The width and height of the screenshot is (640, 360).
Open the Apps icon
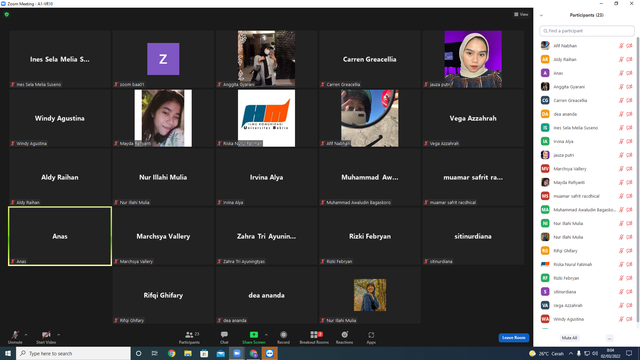click(371, 335)
